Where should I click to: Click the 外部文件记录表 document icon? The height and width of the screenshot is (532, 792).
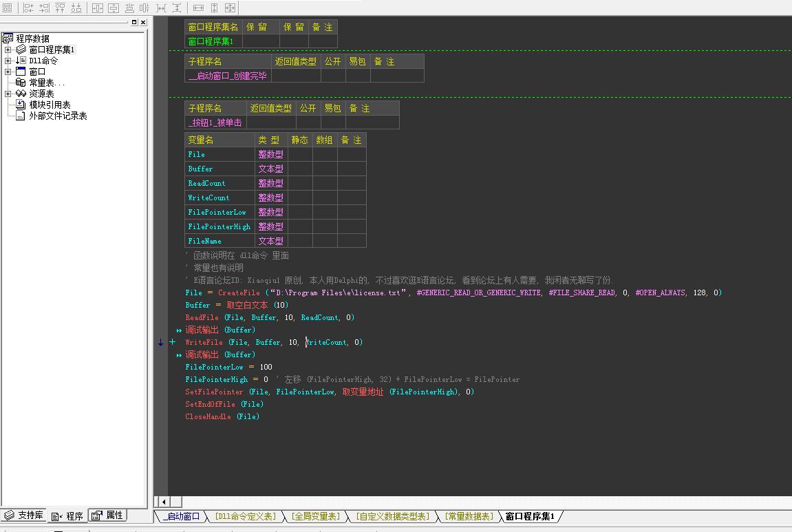(21, 116)
